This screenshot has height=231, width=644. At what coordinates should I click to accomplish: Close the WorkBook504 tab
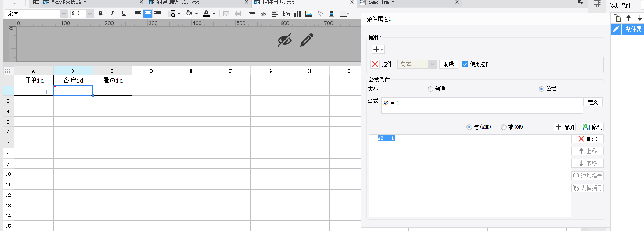[x=141, y=2]
